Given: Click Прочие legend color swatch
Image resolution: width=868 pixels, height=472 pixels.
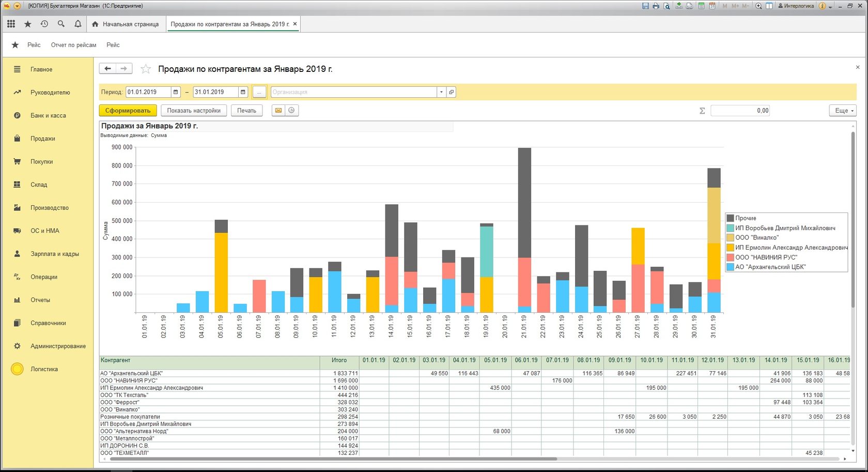Looking at the screenshot, I should 731,218.
